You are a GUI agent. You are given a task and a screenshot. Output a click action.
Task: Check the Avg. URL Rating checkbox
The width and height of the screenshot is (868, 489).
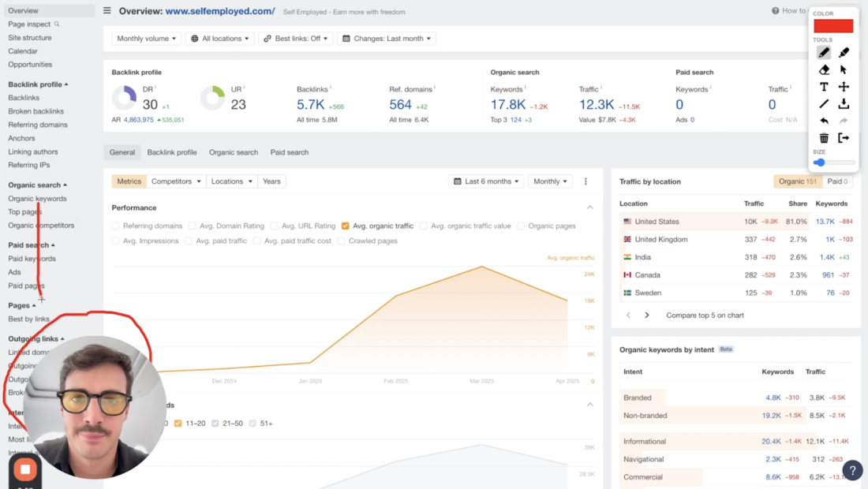point(274,226)
